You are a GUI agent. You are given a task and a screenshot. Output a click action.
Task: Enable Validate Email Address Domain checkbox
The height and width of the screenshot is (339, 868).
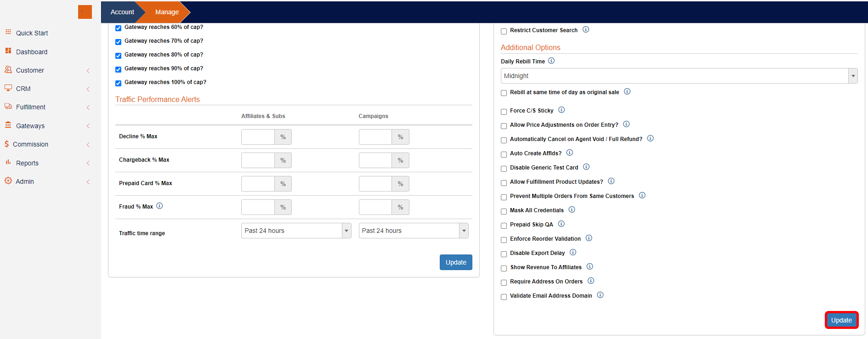pyautogui.click(x=504, y=297)
